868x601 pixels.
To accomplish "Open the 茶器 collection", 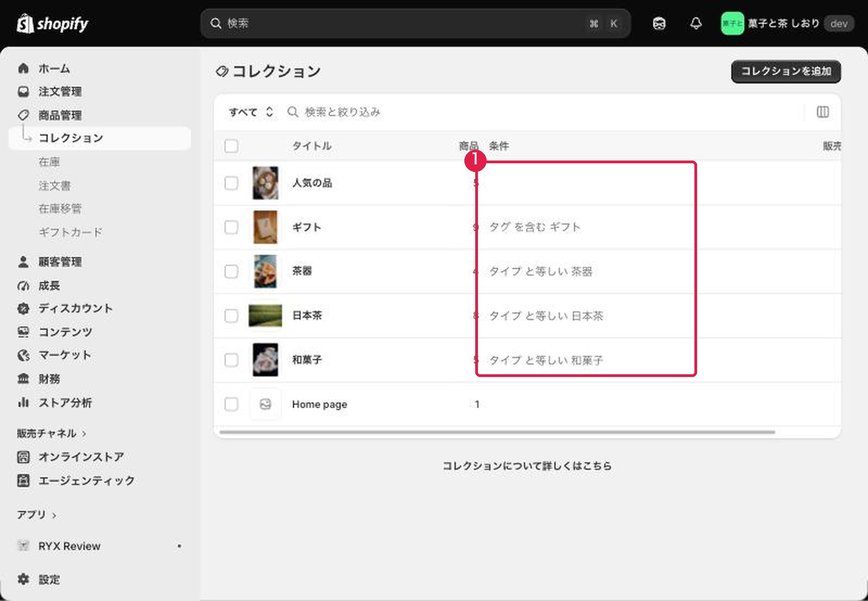I will tap(302, 271).
